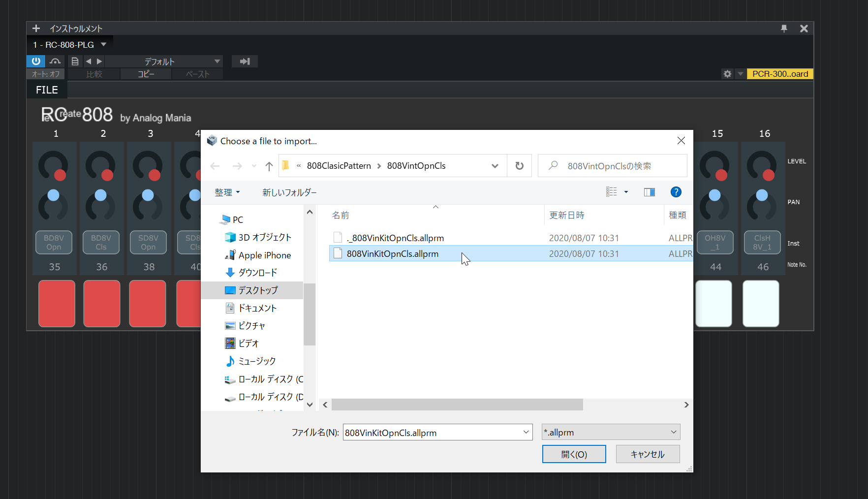Toggle the plugin power bypass button

(36, 61)
